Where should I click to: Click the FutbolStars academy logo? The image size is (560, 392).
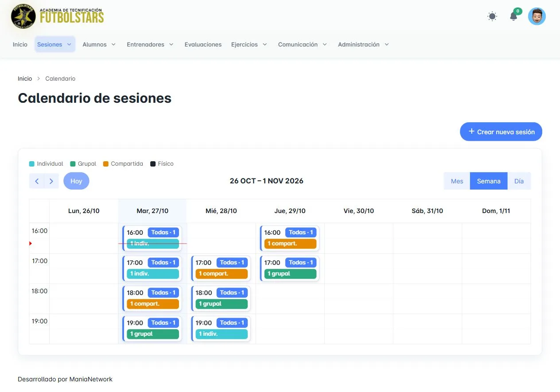(57, 17)
